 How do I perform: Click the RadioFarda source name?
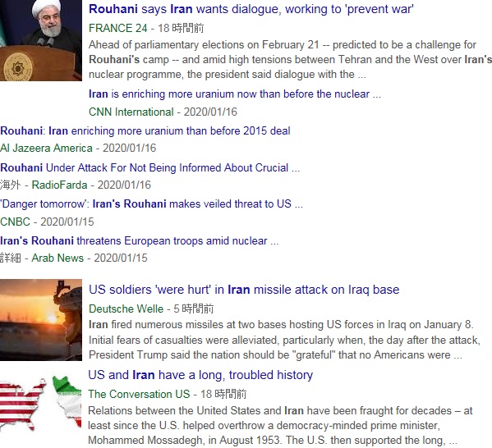[x=60, y=185]
